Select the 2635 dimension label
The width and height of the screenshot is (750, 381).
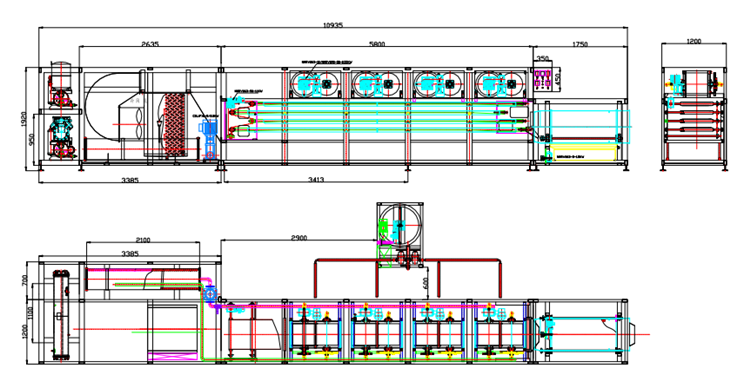[150, 44]
